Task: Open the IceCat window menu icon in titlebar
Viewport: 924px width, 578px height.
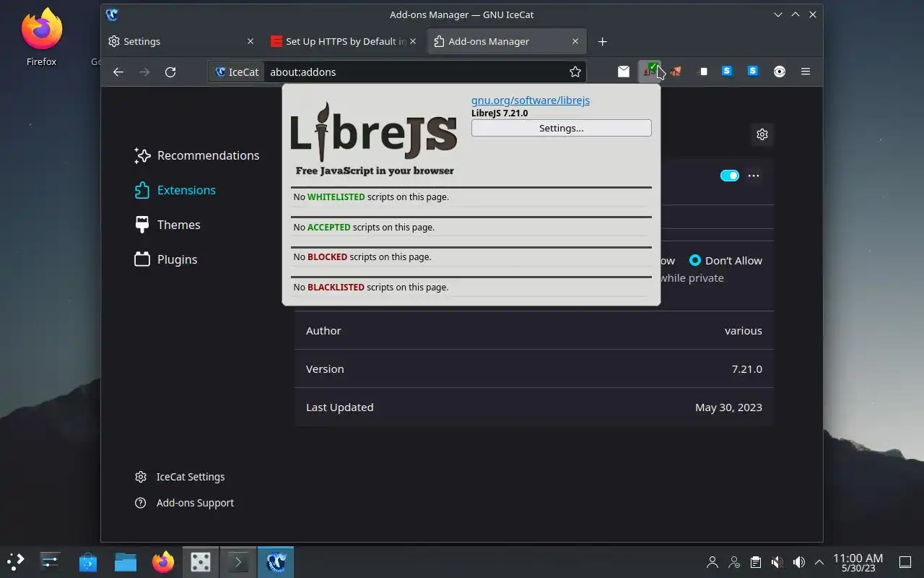Action: tap(112, 14)
